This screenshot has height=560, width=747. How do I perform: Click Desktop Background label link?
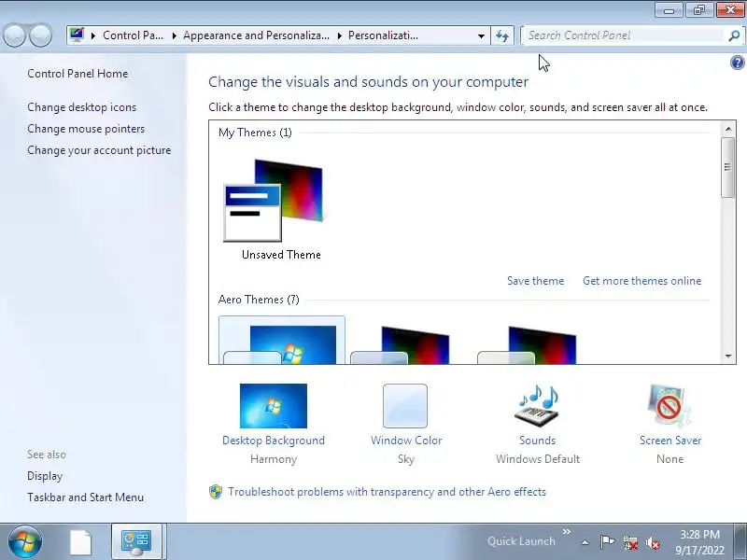point(274,440)
